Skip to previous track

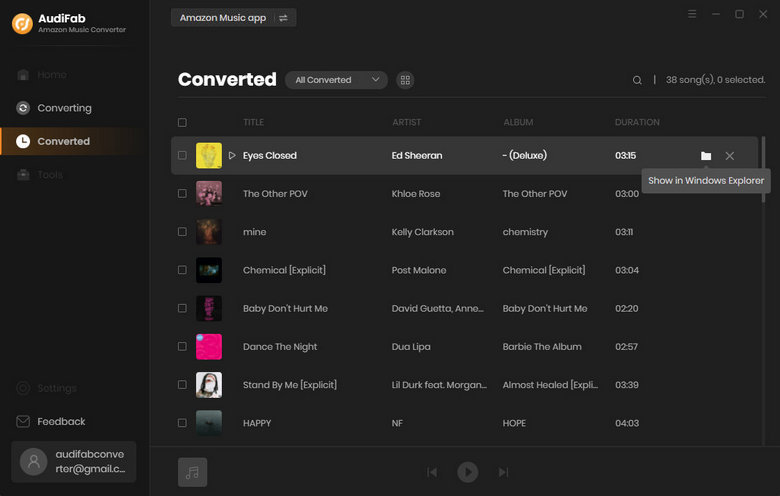432,472
